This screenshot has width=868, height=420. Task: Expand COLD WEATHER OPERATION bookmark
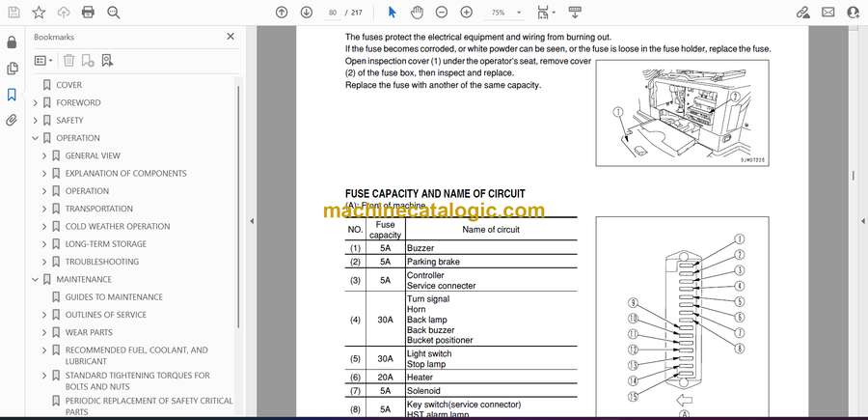(44, 227)
